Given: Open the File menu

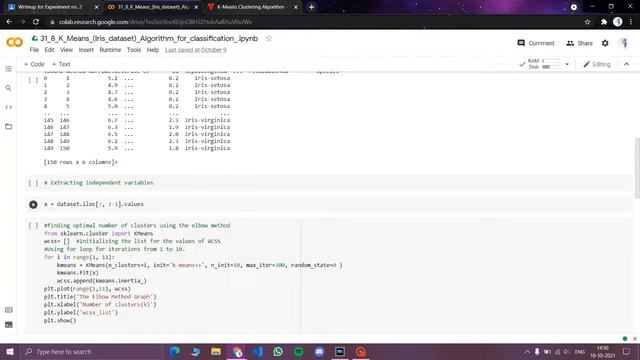Looking at the screenshot, I should [34, 50].
